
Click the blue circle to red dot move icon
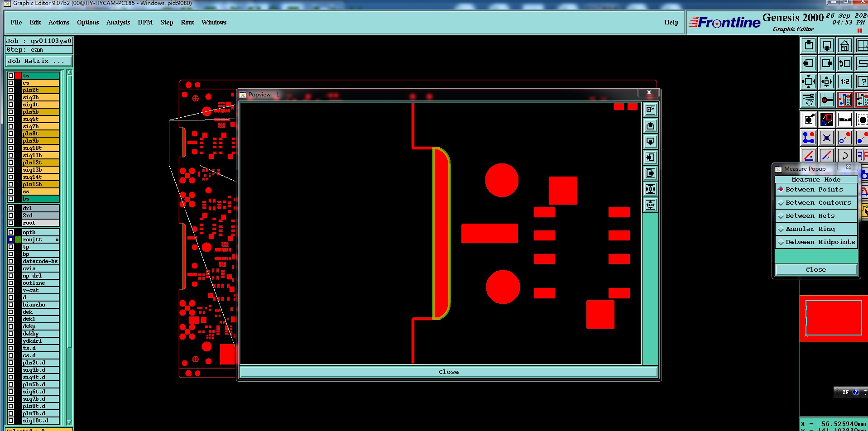(x=845, y=138)
